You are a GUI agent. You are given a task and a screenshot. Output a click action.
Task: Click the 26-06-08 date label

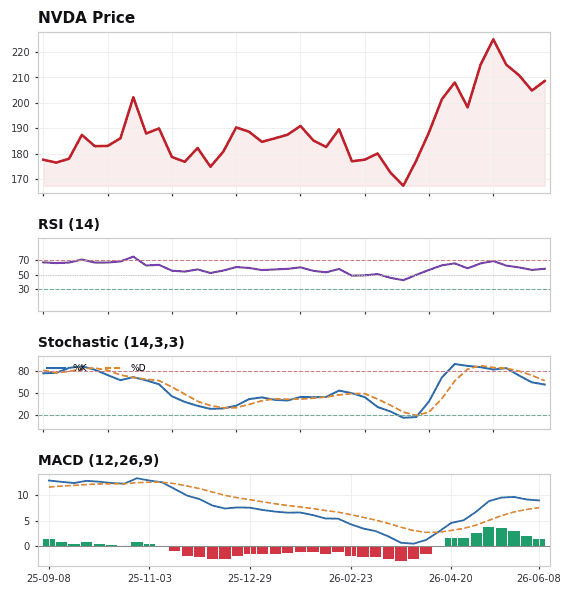[539, 579]
